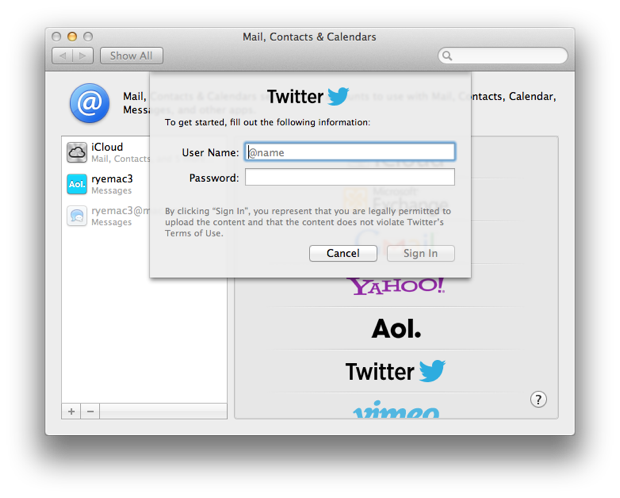Screen dimensions: 620x498
Task: Click the back navigation arrow
Action: [62, 56]
